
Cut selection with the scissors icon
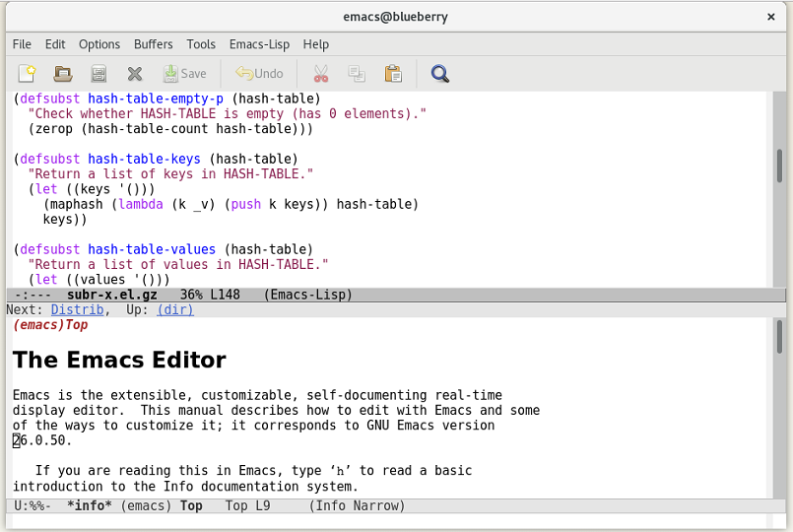(x=320, y=74)
